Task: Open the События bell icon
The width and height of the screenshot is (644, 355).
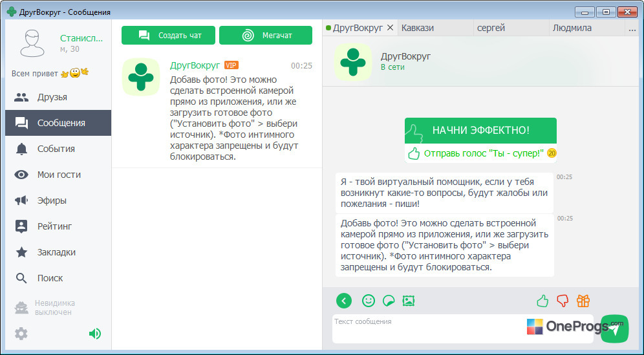Action: click(21, 149)
